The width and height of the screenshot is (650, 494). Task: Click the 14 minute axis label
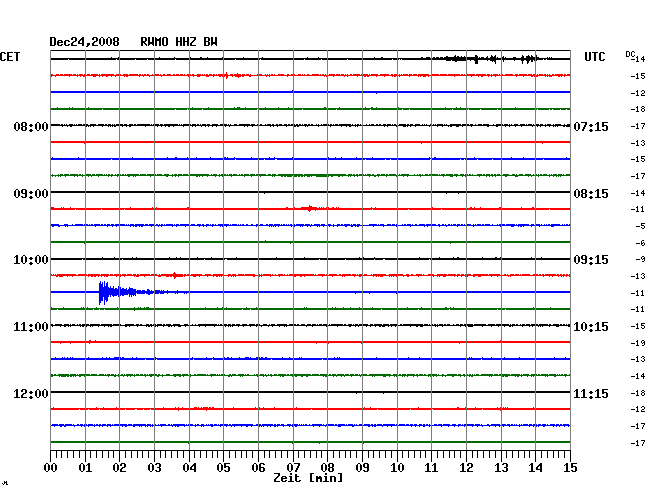[535, 467]
